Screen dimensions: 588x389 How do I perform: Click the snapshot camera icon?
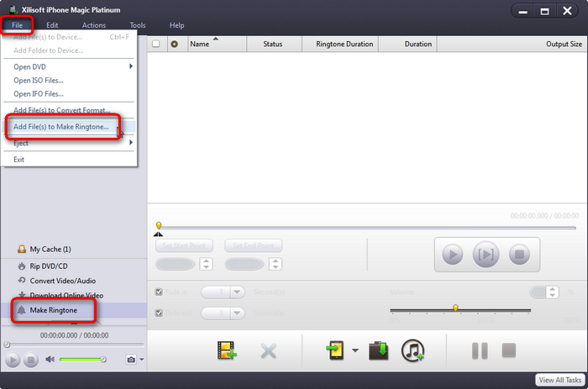coord(130,360)
